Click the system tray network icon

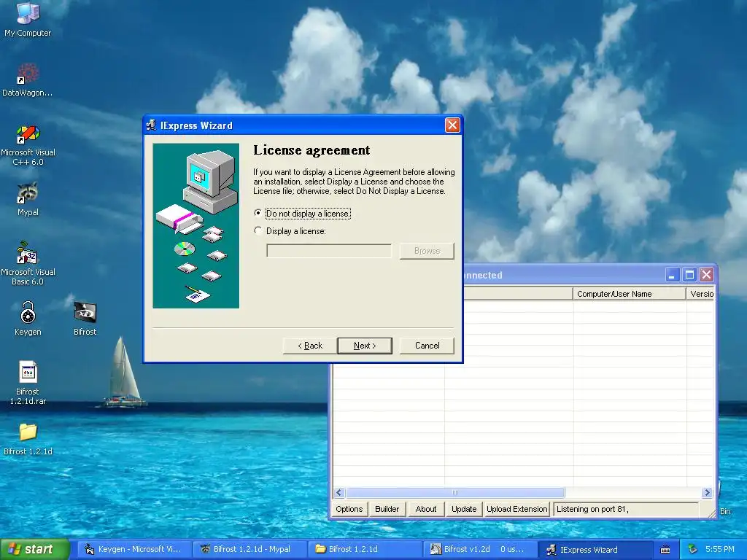[693, 550]
